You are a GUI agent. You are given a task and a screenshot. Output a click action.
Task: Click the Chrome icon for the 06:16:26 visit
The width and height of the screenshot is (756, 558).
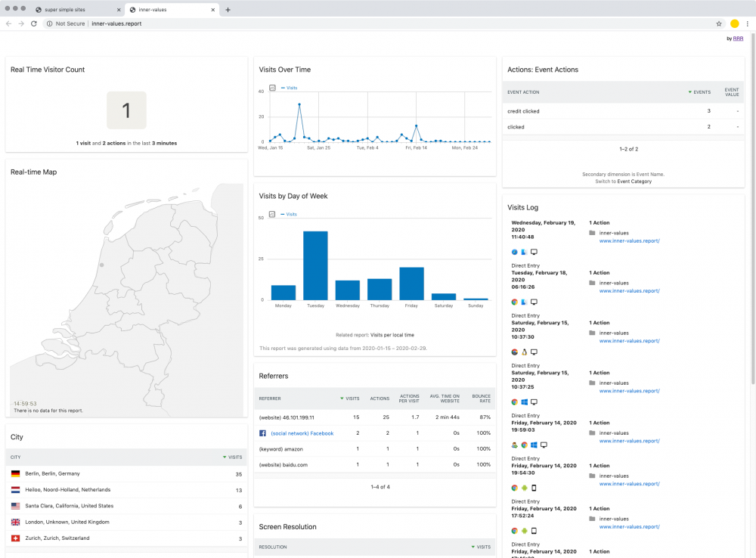click(x=514, y=302)
